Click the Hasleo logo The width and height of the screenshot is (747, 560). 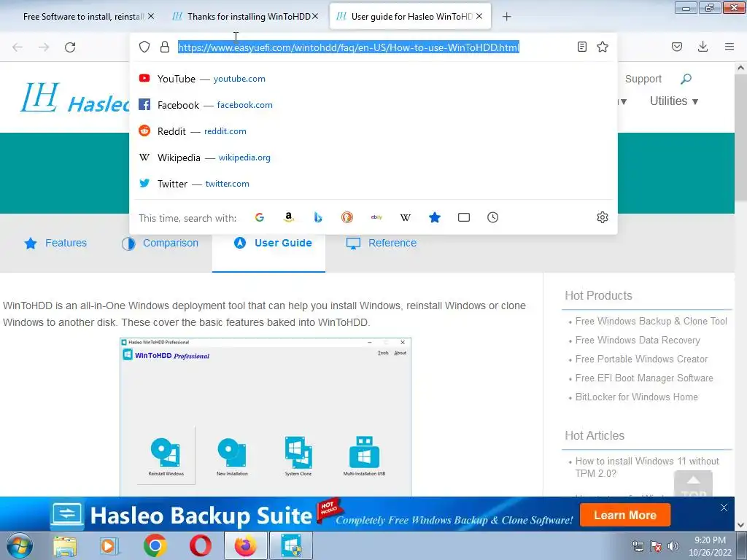tap(75, 98)
